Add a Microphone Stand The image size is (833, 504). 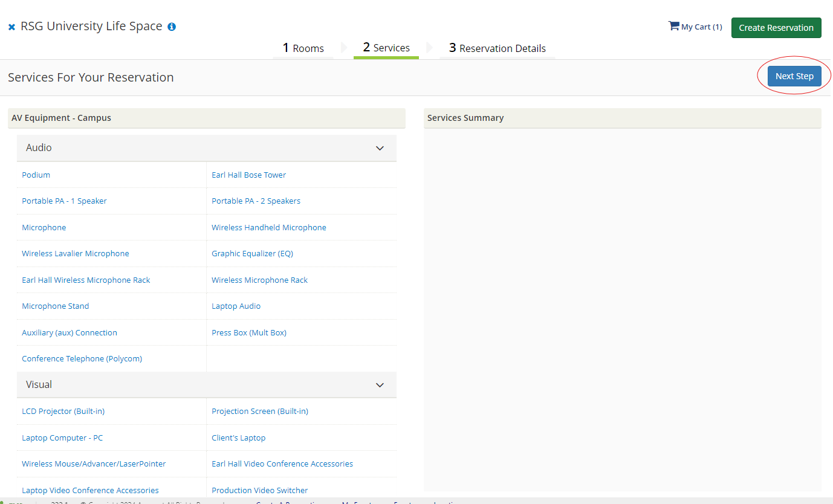[56, 306]
